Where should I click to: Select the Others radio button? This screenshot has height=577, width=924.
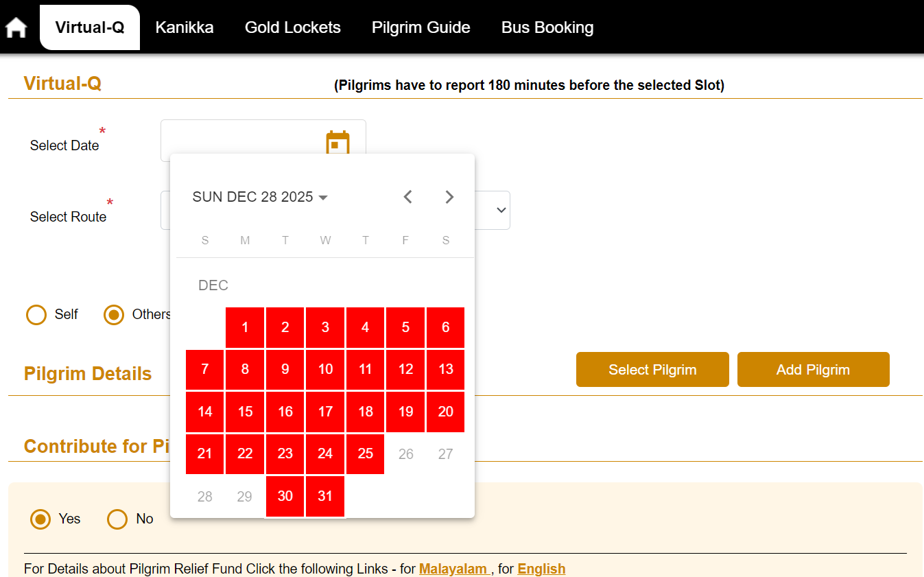[114, 315]
